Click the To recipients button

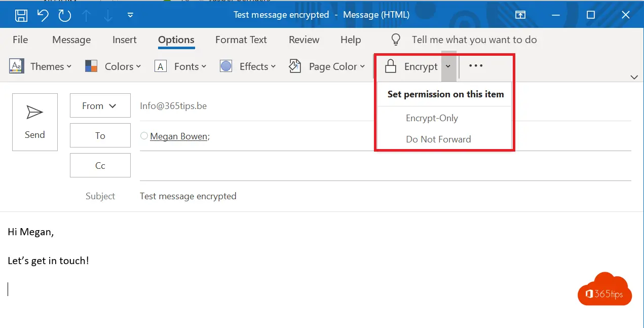coord(100,135)
